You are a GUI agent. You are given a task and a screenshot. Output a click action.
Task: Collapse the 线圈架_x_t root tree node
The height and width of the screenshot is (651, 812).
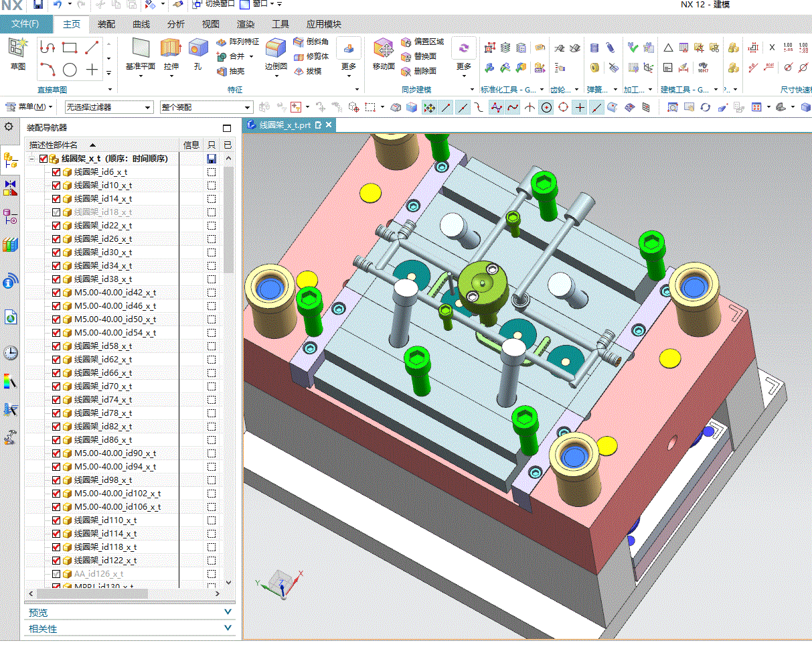coord(31,159)
